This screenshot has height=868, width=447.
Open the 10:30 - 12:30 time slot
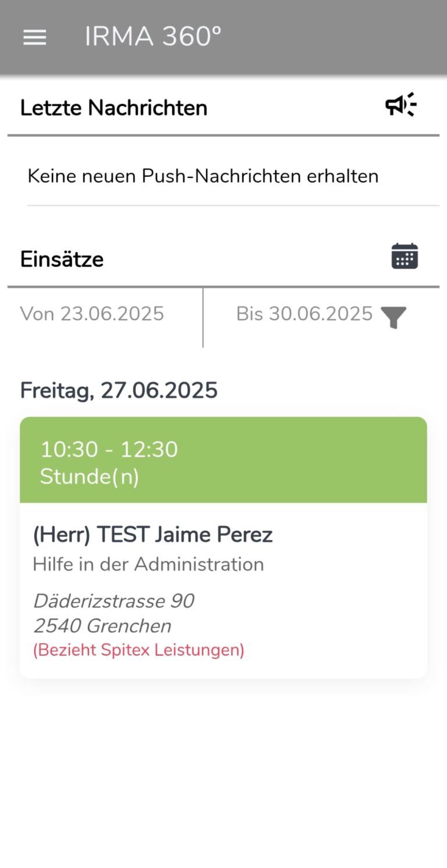(x=109, y=450)
